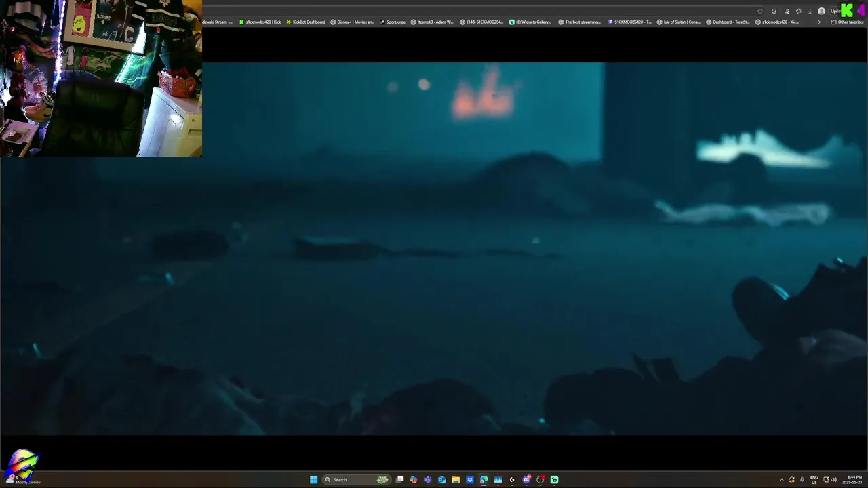868x488 pixels.
Task: Open the itzsmok3 - Adam W bookmark
Action: pyautogui.click(x=432, y=22)
